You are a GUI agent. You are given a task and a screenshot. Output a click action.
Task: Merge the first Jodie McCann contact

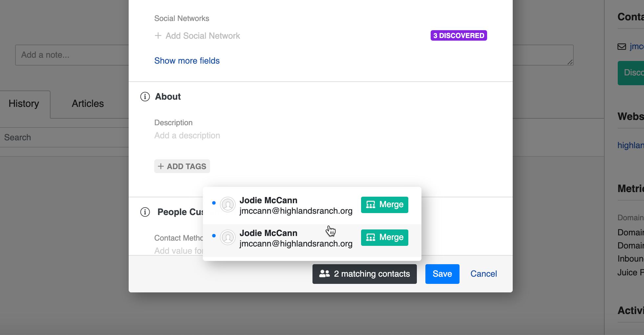coord(384,205)
